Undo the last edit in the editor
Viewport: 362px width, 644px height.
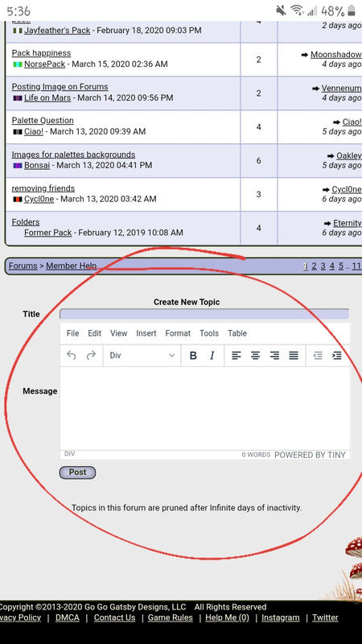(72, 355)
